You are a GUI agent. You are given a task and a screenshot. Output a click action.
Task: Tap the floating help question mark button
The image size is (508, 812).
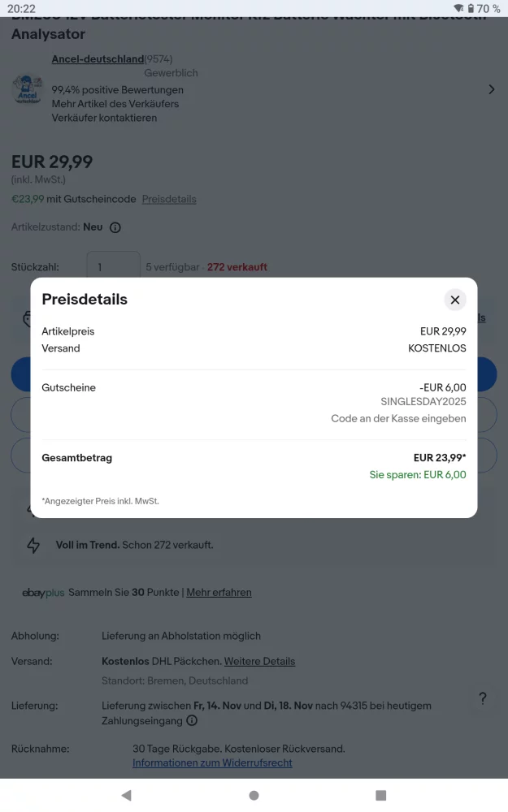coord(482,698)
